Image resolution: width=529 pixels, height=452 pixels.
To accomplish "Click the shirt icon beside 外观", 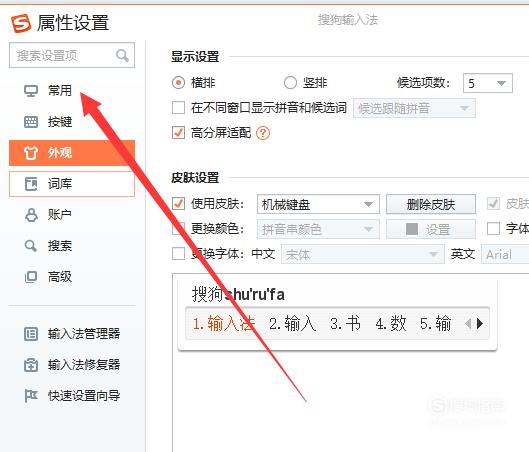I will pos(31,153).
